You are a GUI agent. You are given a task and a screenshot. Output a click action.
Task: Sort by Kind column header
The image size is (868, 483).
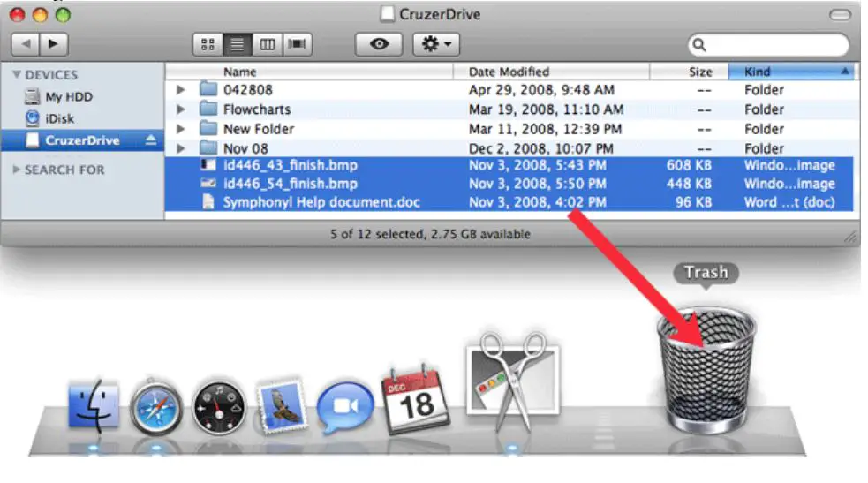[x=791, y=72]
